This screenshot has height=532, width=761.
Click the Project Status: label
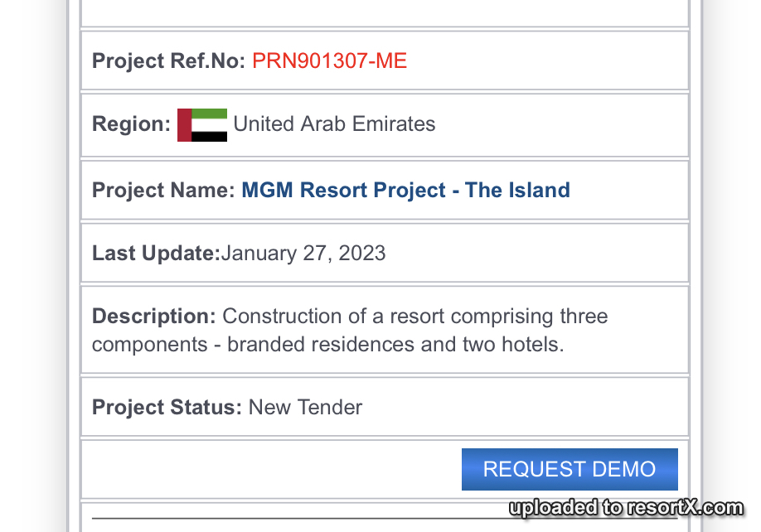coord(167,408)
